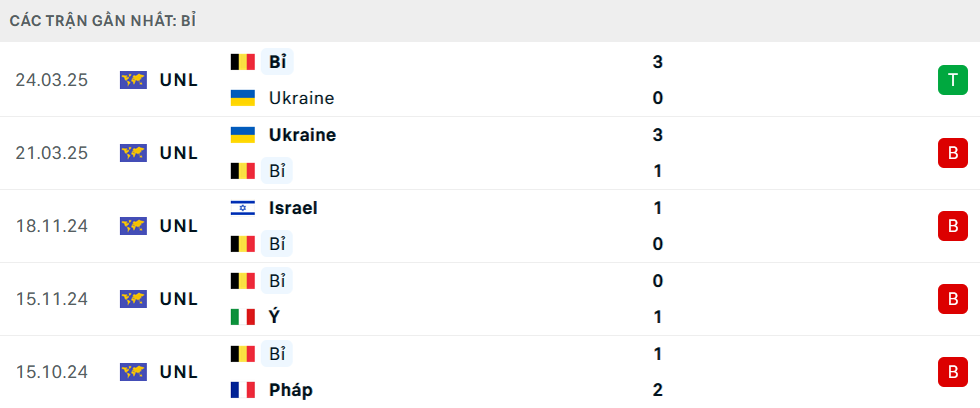The height and width of the screenshot is (408, 980).
Task: Open the Pháp team link
Action: [291, 390]
